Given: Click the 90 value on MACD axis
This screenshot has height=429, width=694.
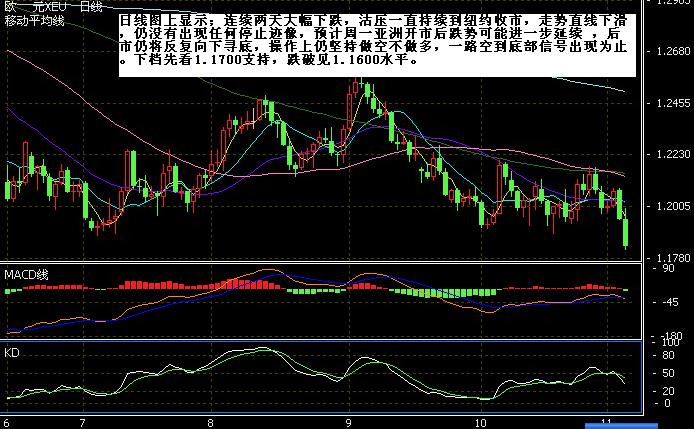Looking at the screenshot, I should click(668, 268).
